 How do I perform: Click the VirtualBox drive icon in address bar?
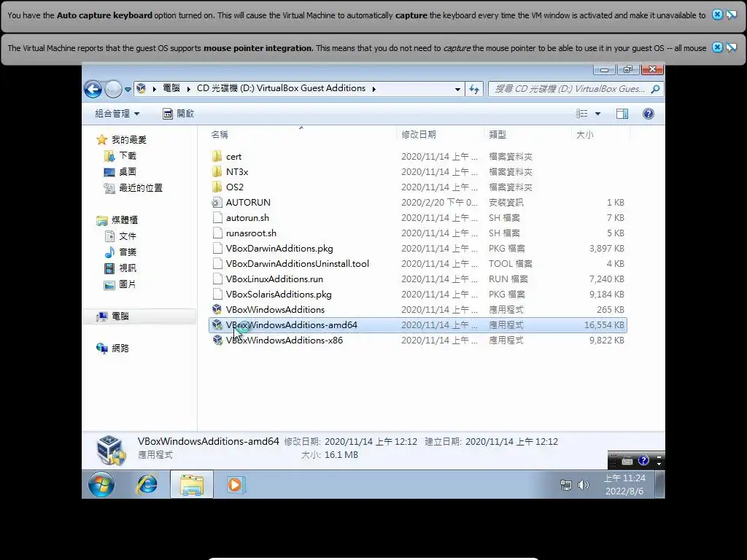pos(141,88)
